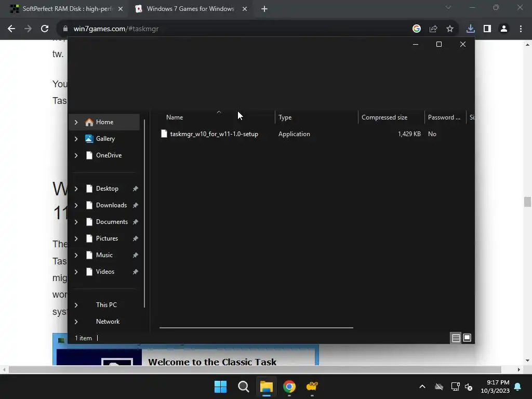This screenshot has height=399, width=532.
Task: Switch to details view layout icon
Action: 456,338
